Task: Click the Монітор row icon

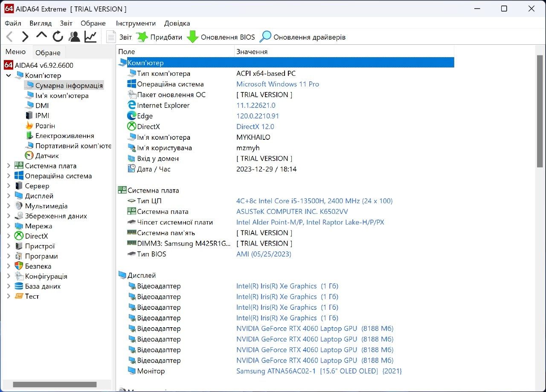Action: click(x=132, y=371)
